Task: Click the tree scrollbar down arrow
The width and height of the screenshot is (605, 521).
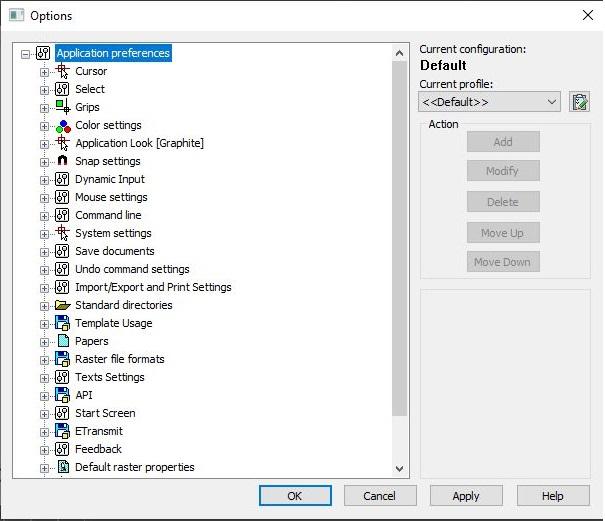Action: [400, 468]
